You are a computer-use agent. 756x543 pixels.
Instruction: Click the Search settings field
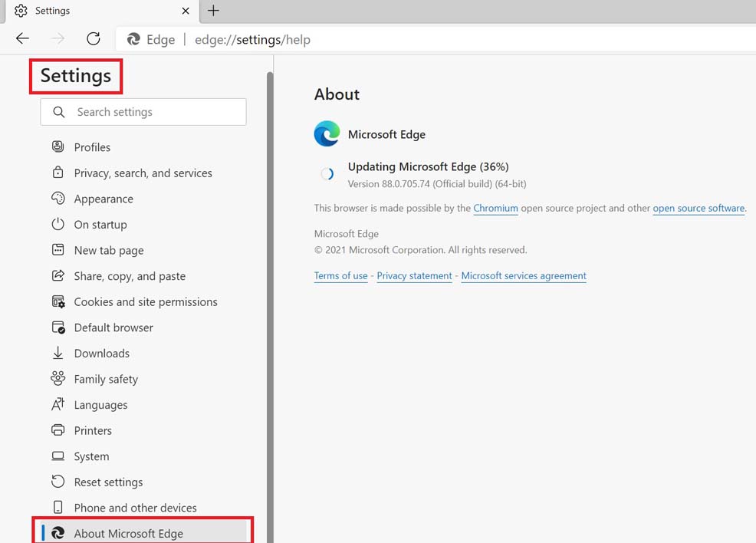coord(143,112)
